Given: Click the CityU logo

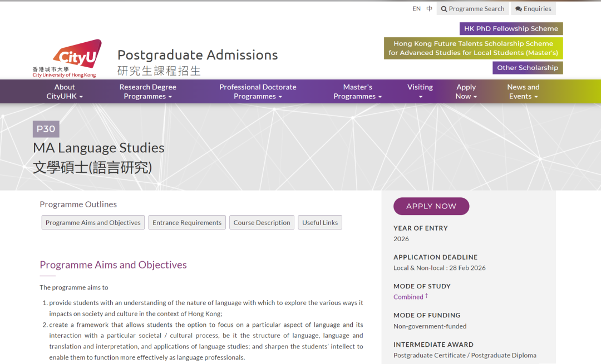Looking at the screenshot, I should point(67,58).
